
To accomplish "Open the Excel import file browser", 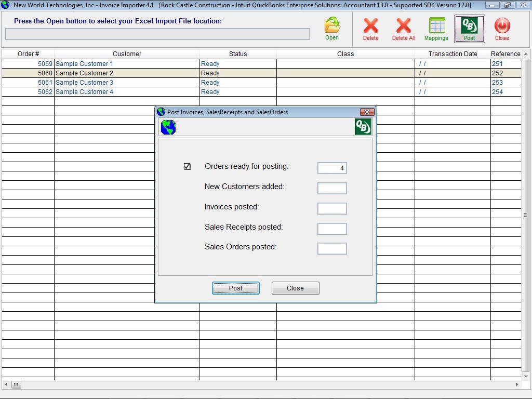I will (332, 29).
